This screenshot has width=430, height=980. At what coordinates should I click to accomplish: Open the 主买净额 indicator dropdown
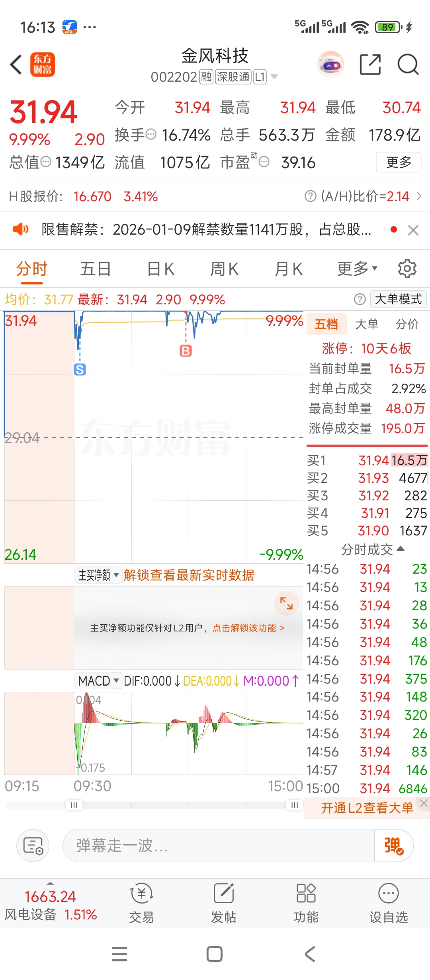click(98, 575)
